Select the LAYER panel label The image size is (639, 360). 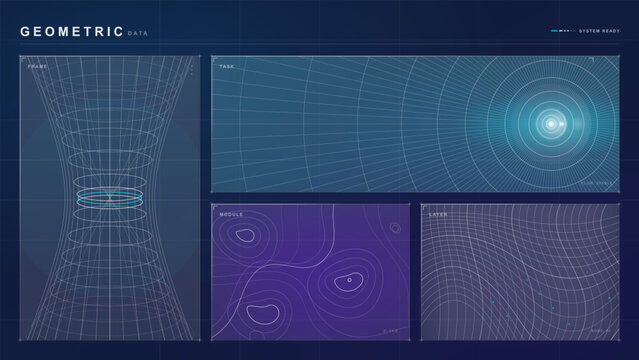pyautogui.click(x=438, y=214)
